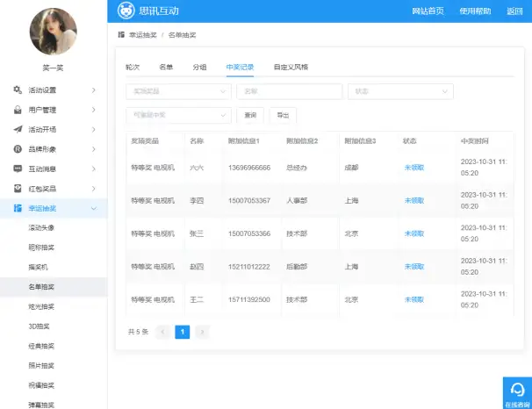This screenshot has height=409, width=532.
Task: Click the 查询 search button
Action: [250, 115]
